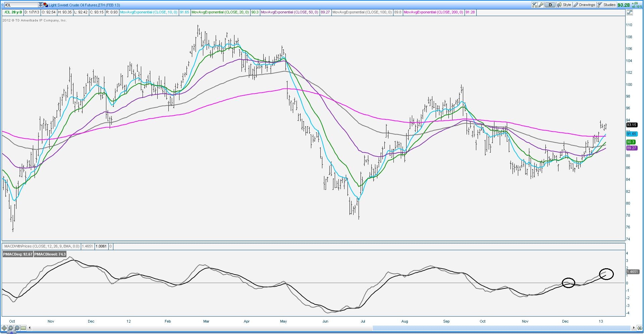Open the symbol selector dropdown arrow
Viewport: 644px width, 334px height.
[x=41, y=5]
